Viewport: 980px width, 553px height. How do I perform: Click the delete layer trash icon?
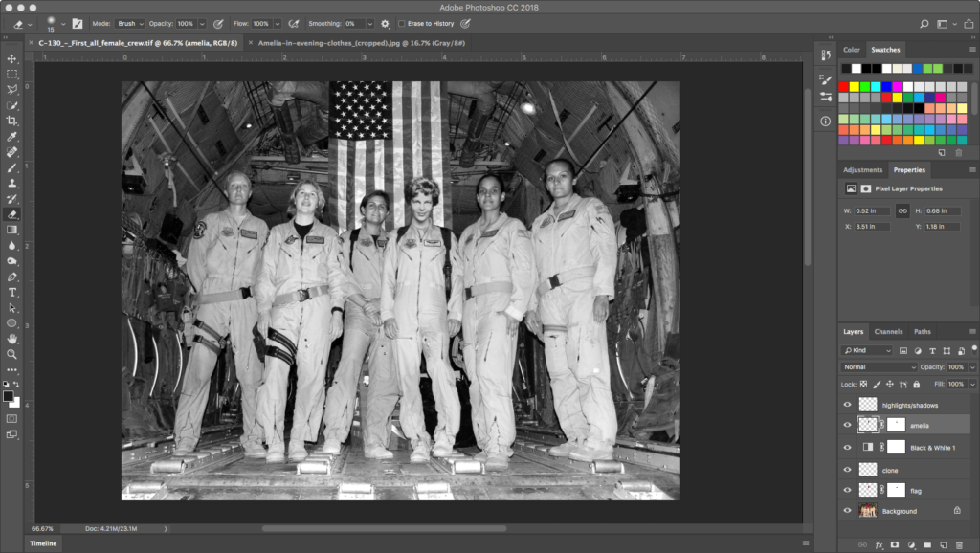[960, 544]
